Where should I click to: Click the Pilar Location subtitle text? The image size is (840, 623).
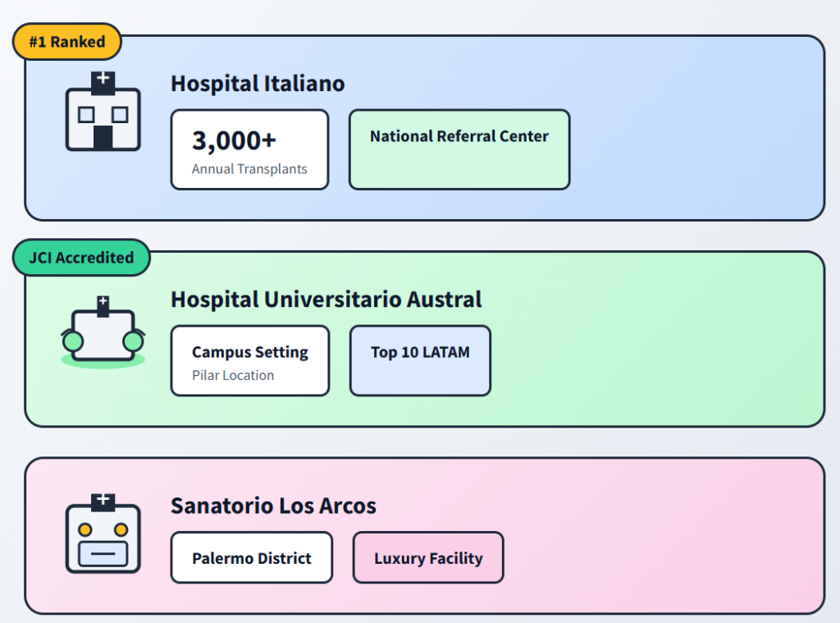pos(233,375)
